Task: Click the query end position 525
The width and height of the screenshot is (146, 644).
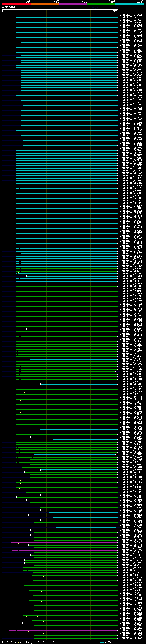Action: click(115, 11)
